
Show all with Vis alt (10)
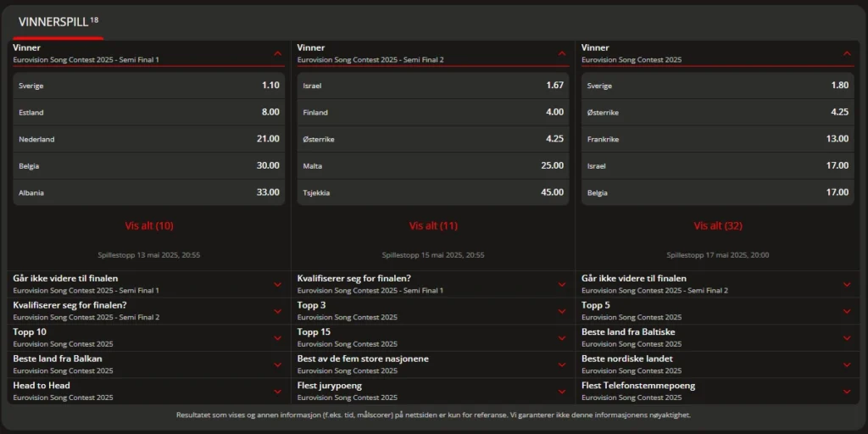pos(149,225)
